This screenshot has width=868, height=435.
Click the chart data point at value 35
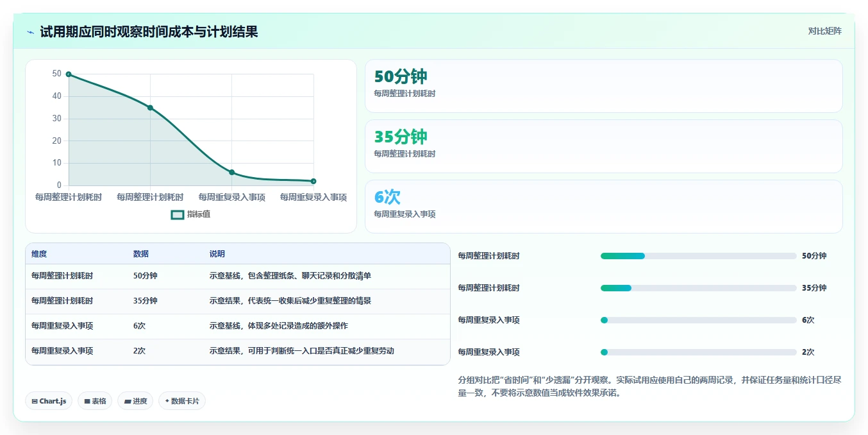click(x=150, y=108)
